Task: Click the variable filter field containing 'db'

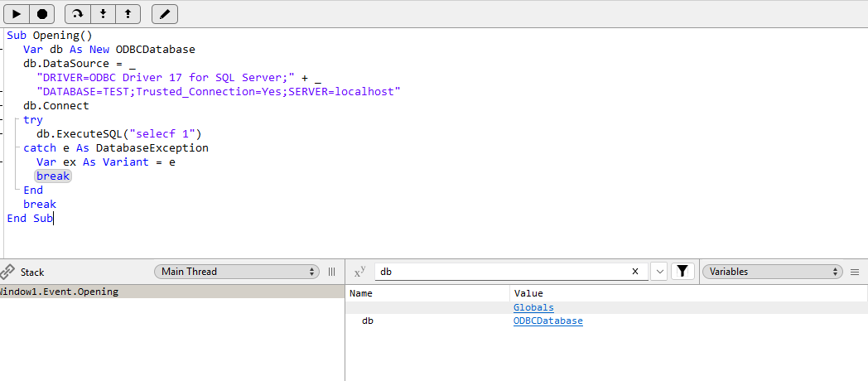Action: [497, 272]
